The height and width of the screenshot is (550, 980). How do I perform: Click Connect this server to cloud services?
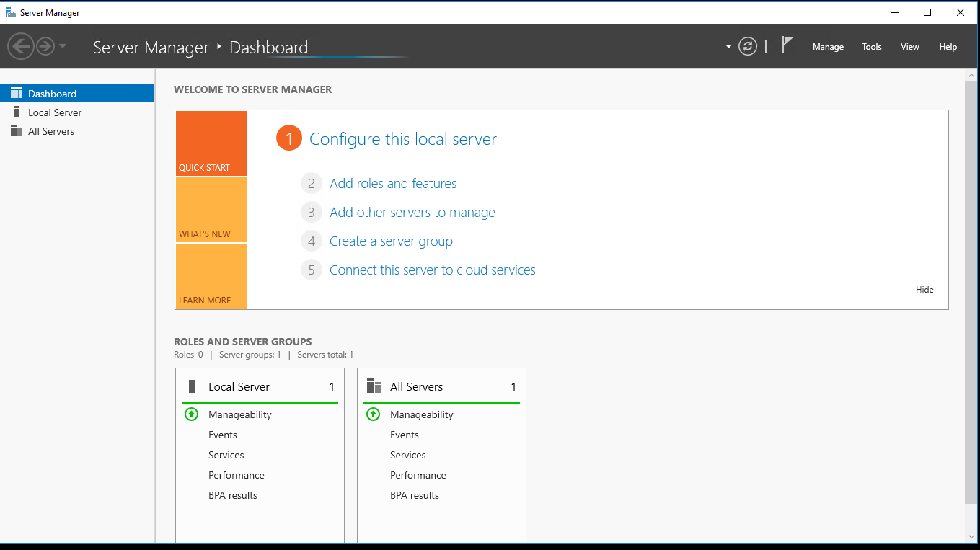click(x=432, y=270)
